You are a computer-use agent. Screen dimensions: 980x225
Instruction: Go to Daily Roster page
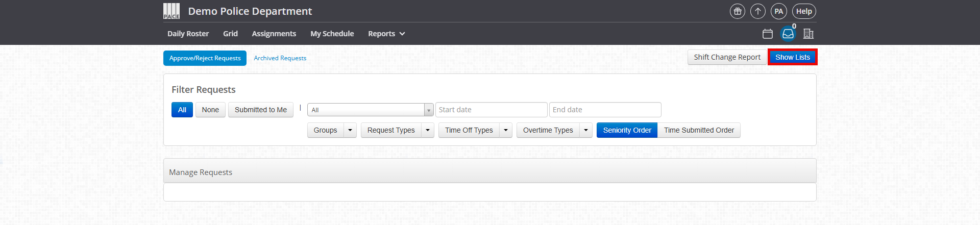(x=188, y=34)
